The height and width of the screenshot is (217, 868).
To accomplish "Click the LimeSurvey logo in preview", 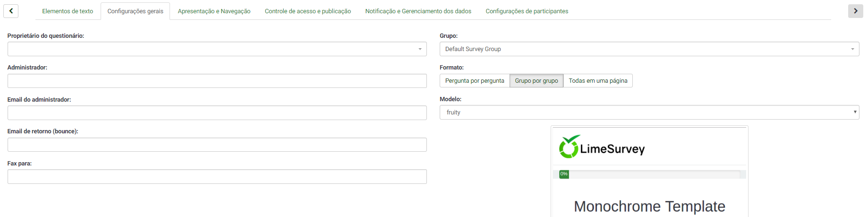I will pyautogui.click(x=602, y=147).
